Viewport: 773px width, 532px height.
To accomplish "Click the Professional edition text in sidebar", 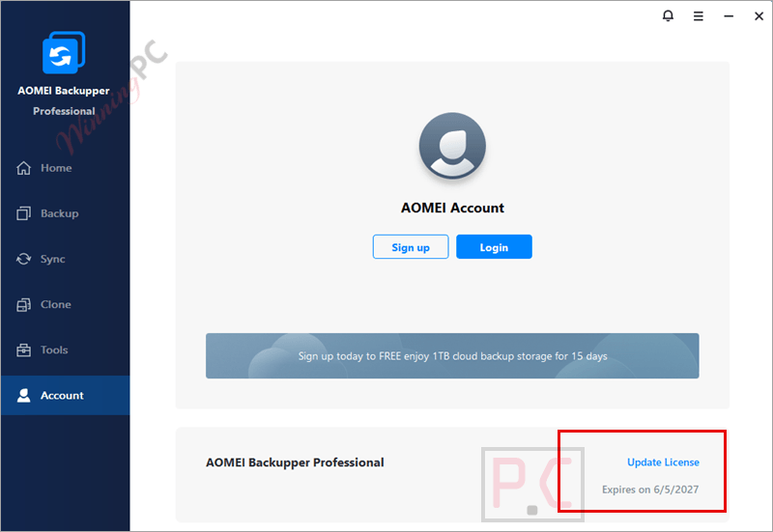I will (64, 111).
